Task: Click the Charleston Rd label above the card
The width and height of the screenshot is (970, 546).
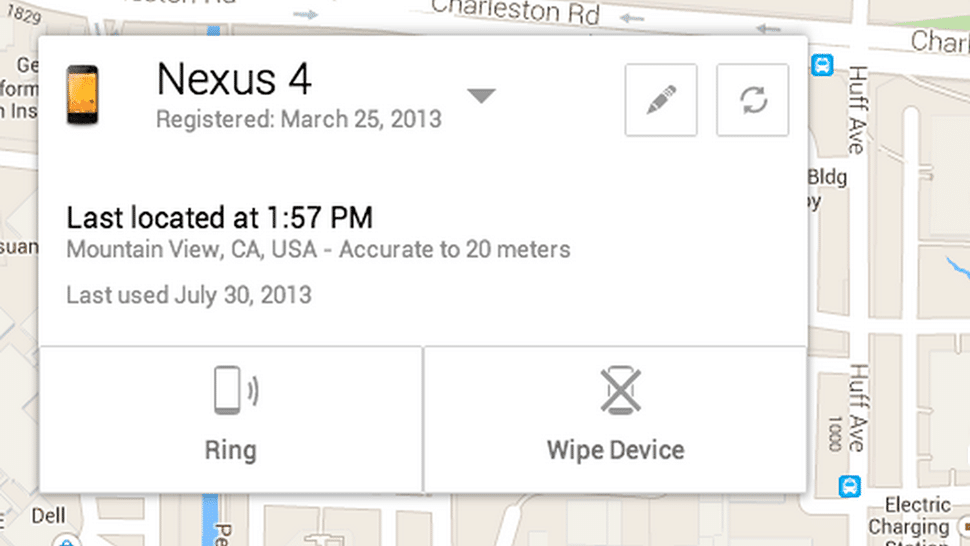Action: tap(516, 13)
